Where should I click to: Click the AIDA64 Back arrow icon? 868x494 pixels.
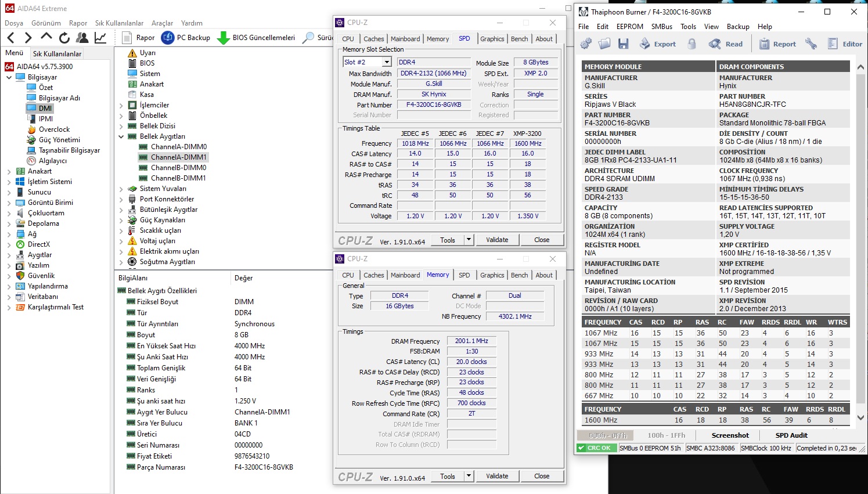pyautogui.click(x=11, y=38)
